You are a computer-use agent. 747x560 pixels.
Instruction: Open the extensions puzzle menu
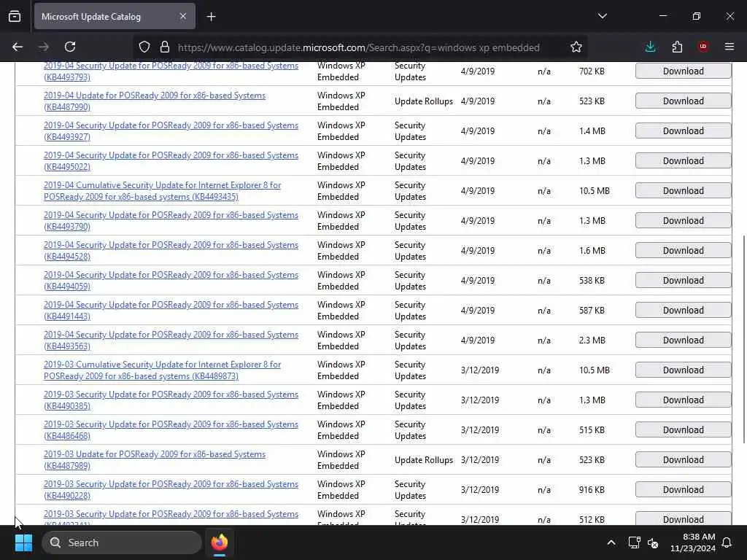(677, 47)
